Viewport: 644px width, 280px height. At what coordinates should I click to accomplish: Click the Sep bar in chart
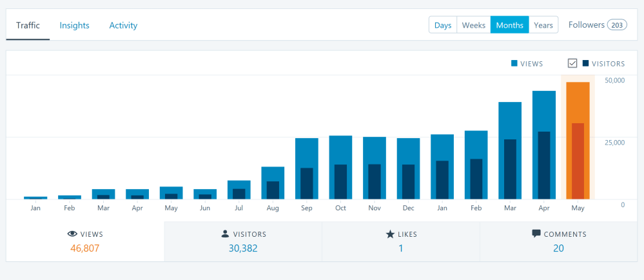307,168
